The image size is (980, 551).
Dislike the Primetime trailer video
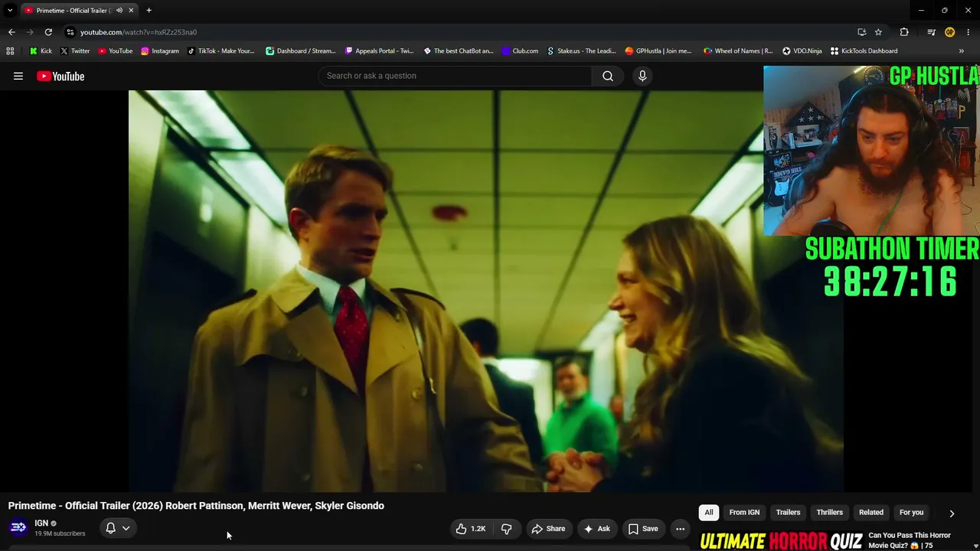506,529
